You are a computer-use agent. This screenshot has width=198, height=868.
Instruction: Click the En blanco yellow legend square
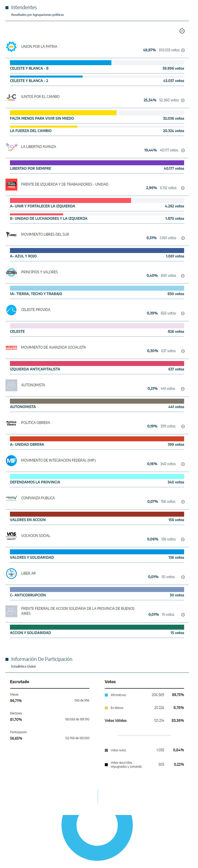coord(106,708)
